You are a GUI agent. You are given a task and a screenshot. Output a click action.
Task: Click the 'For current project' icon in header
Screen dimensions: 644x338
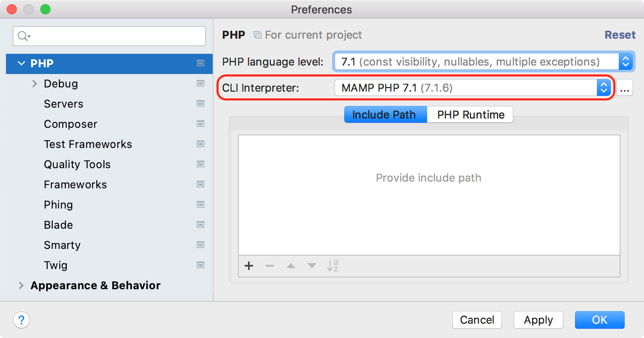click(257, 35)
